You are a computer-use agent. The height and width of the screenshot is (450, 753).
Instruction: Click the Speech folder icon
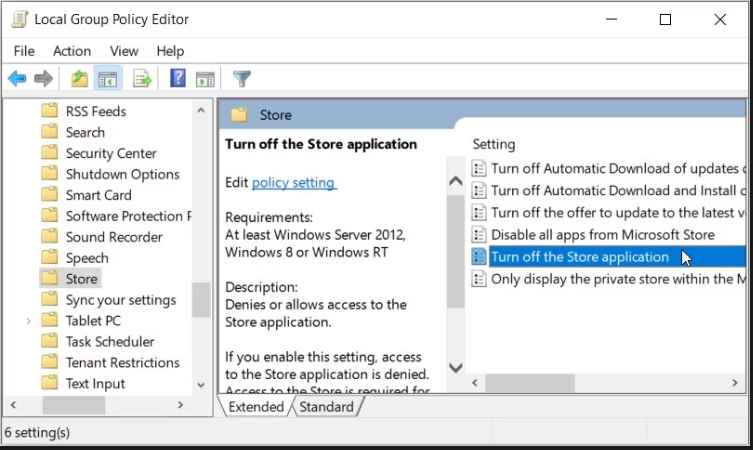click(49, 257)
